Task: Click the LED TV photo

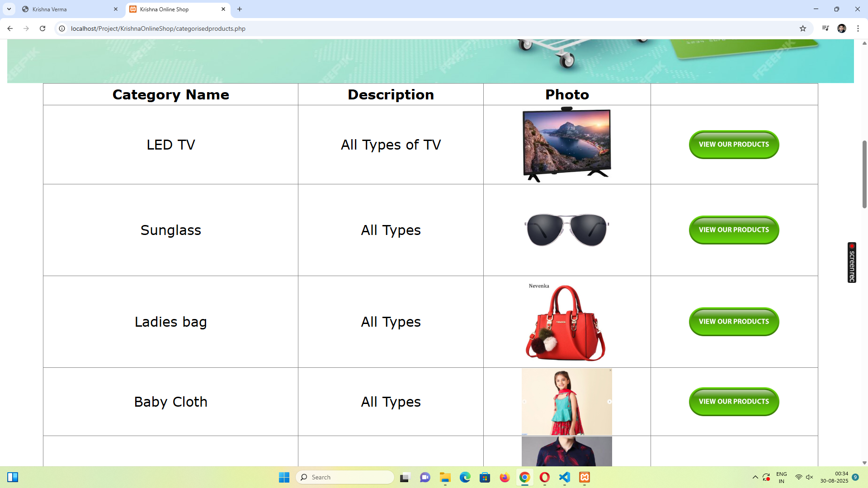Action: click(566, 145)
